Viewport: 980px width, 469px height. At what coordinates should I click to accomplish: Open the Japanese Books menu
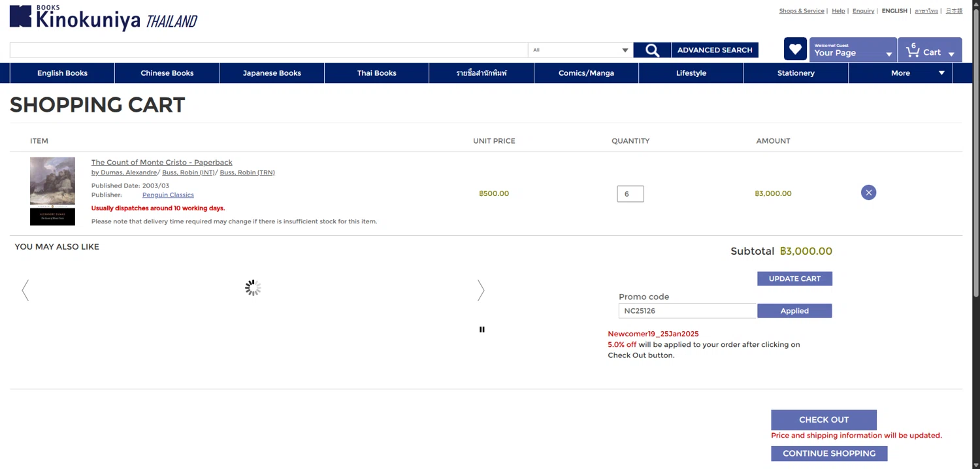tap(272, 73)
